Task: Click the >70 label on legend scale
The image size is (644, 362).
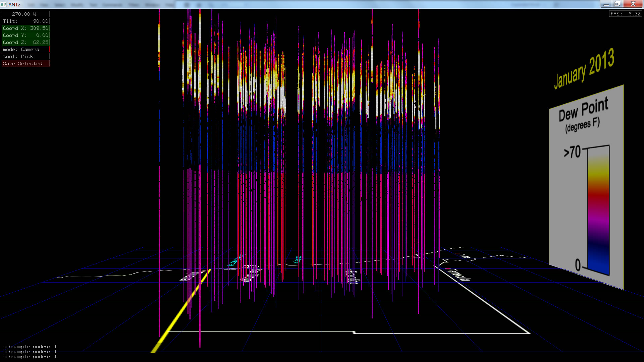Action: click(x=572, y=152)
